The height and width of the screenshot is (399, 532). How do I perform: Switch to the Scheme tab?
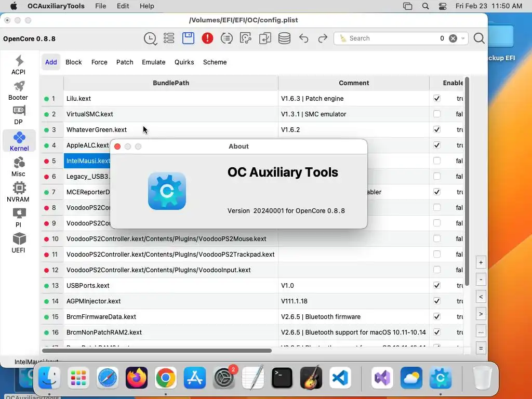coord(215,62)
